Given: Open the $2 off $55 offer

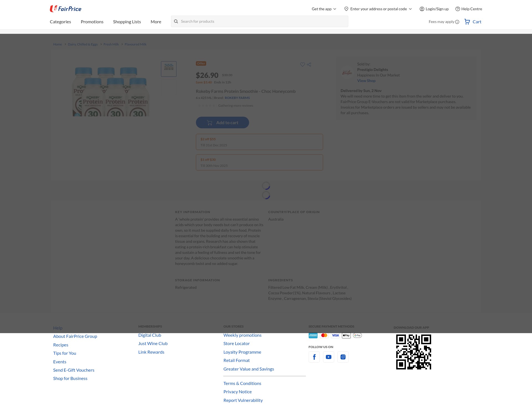Looking at the screenshot, I should pyautogui.click(x=259, y=142).
